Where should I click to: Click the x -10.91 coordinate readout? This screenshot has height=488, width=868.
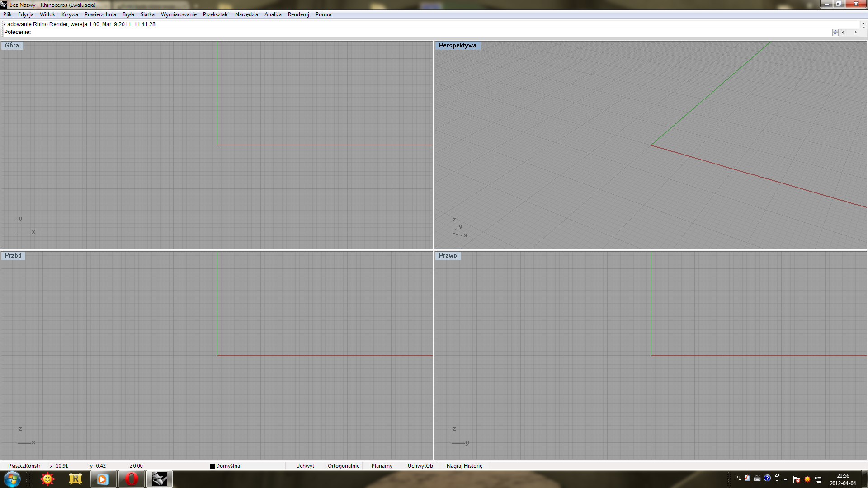pos(59,466)
